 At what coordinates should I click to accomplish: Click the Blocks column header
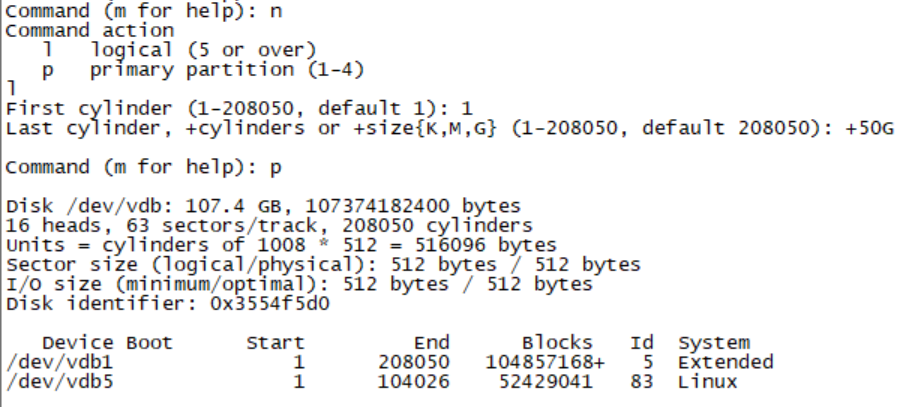point(557,343)
